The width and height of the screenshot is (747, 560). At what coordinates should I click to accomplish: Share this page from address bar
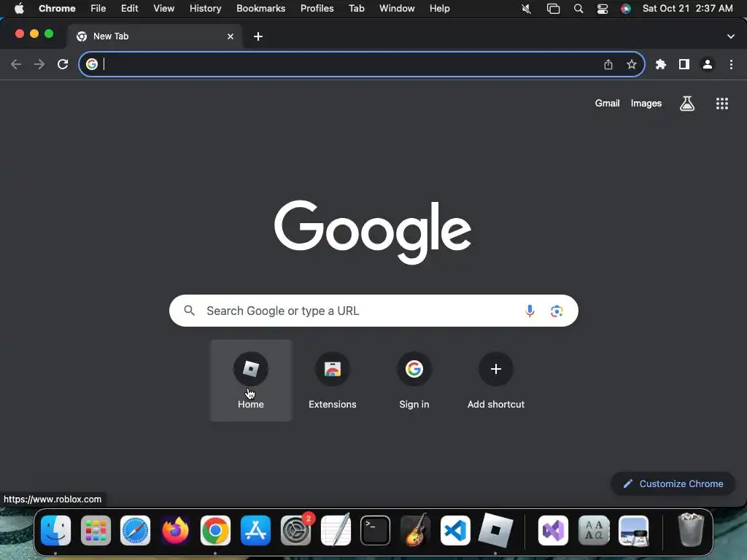(x=608, y=64)
